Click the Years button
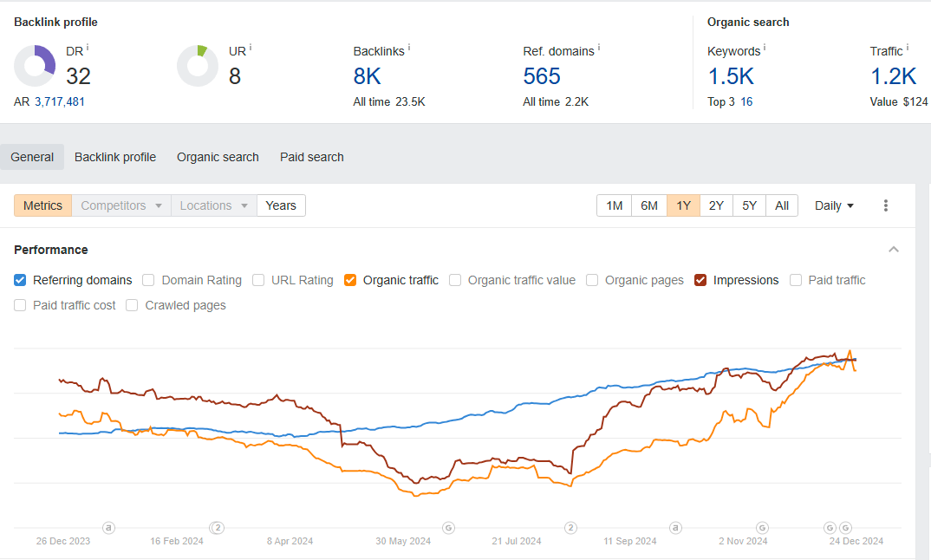Viewport: 931px width, 560px height. point(281,205)
